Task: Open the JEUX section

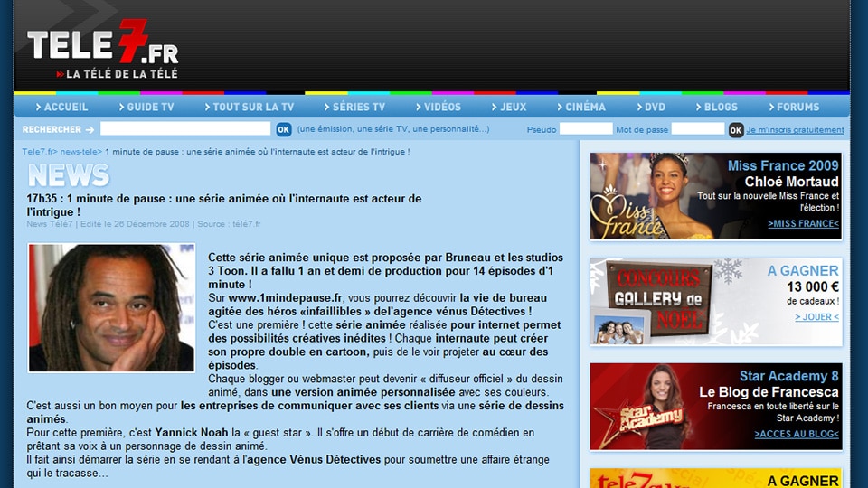Action: click(x=509, y=107)
